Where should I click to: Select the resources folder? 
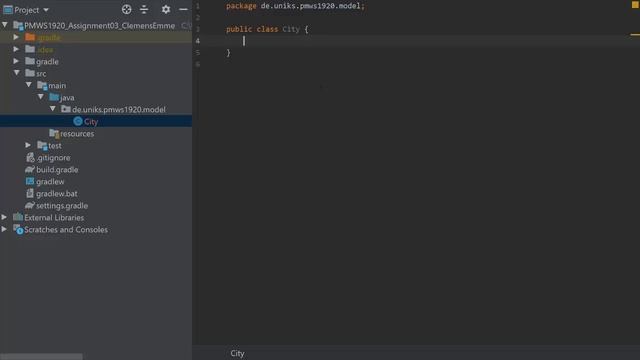(77, 133)
